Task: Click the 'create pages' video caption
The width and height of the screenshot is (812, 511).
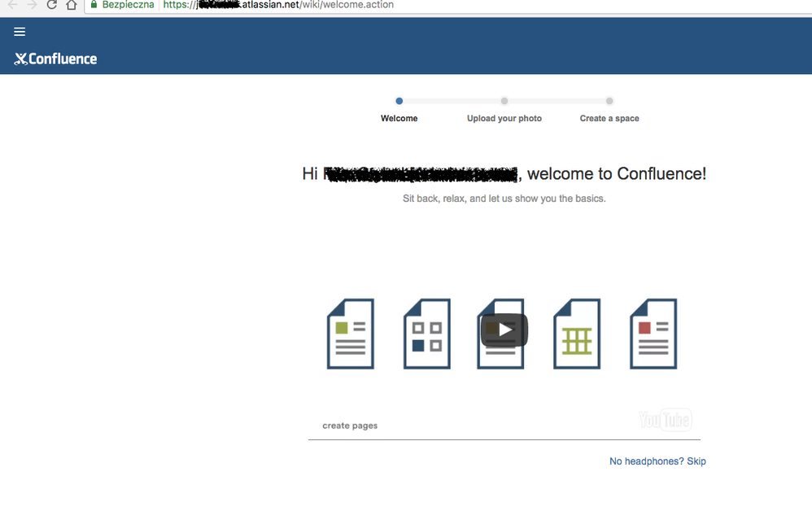Action: click(350, 426)
